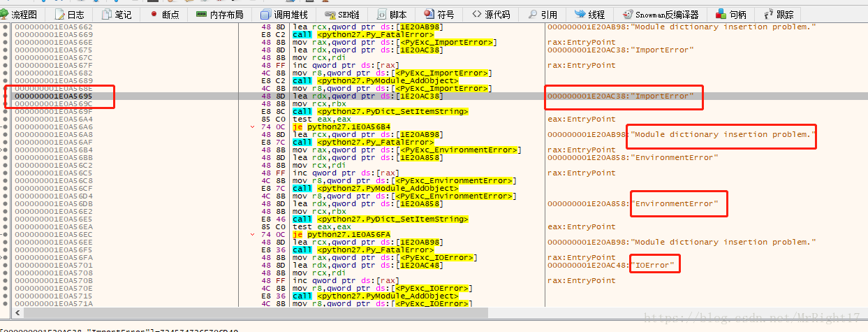Toggle breakpoint dot at address 000000001E0A56CF
Screen dimensions: 868x332
point(6,188)
